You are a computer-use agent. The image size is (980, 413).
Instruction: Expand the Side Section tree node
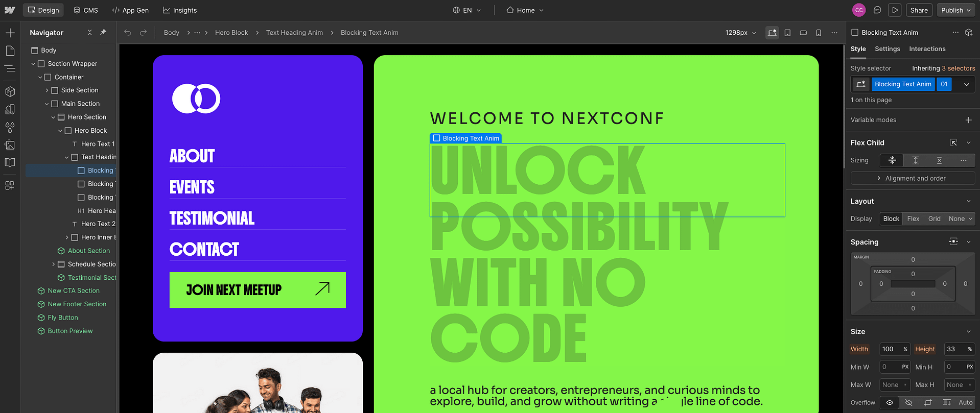click(47, 90)
